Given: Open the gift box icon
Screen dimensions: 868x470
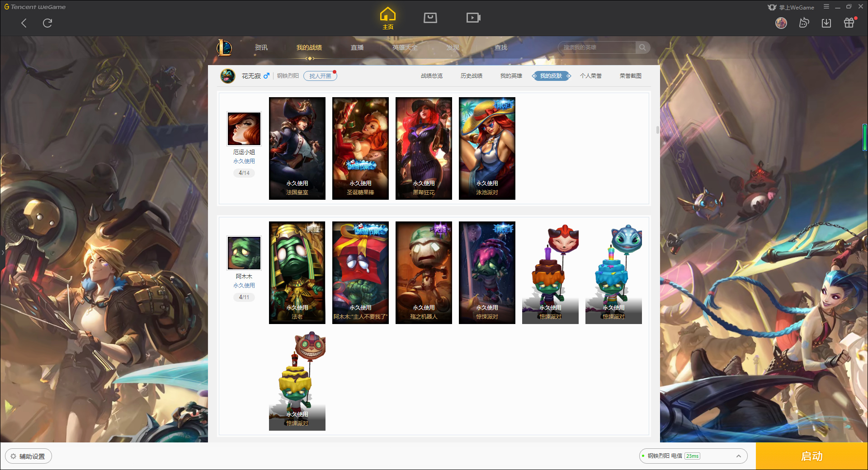Looking at the screenshot, I should click(849, 23).
